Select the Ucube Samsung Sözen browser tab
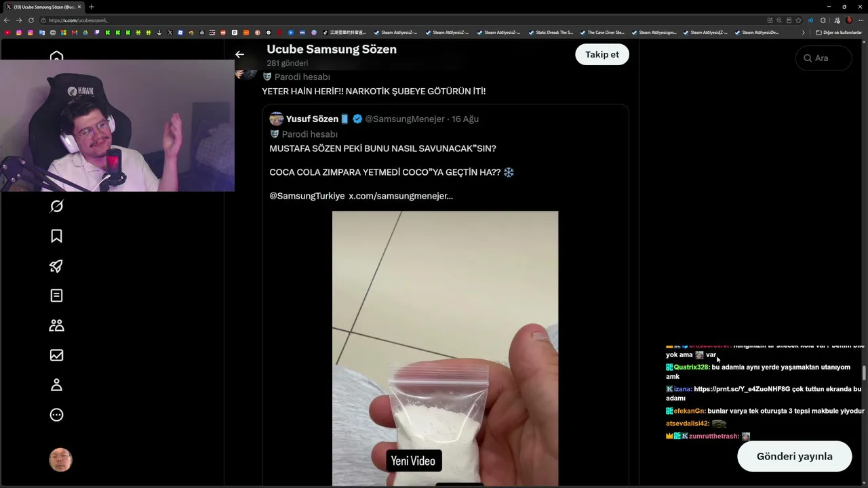Viewport: 868px width, 488px height. pyautogui.click(x=43, y=7)
